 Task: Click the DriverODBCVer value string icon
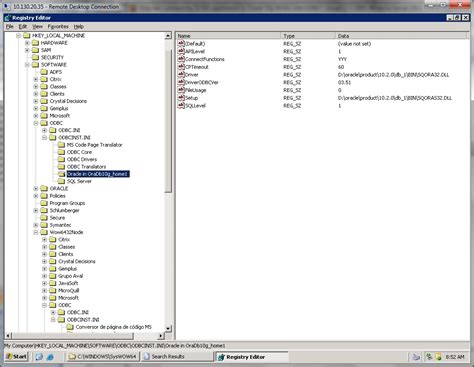pos(181,82)
